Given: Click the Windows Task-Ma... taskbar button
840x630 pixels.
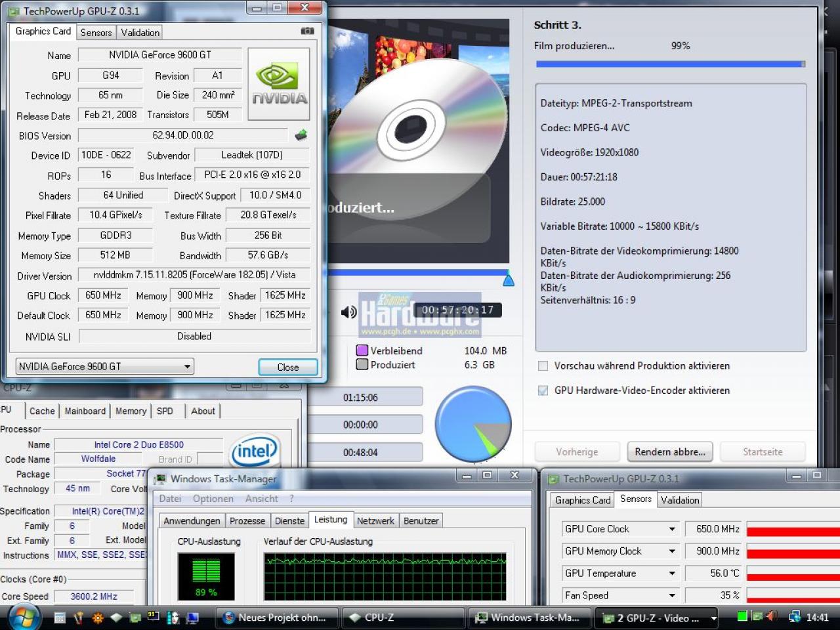Looking at the screenshot, I should pos(530,618).
